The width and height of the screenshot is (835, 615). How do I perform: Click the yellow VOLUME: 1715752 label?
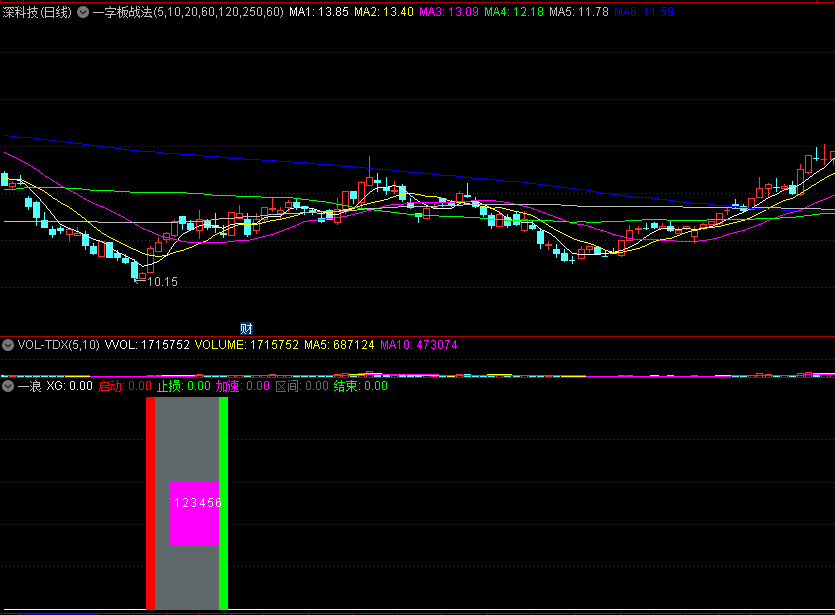(247, 345)
